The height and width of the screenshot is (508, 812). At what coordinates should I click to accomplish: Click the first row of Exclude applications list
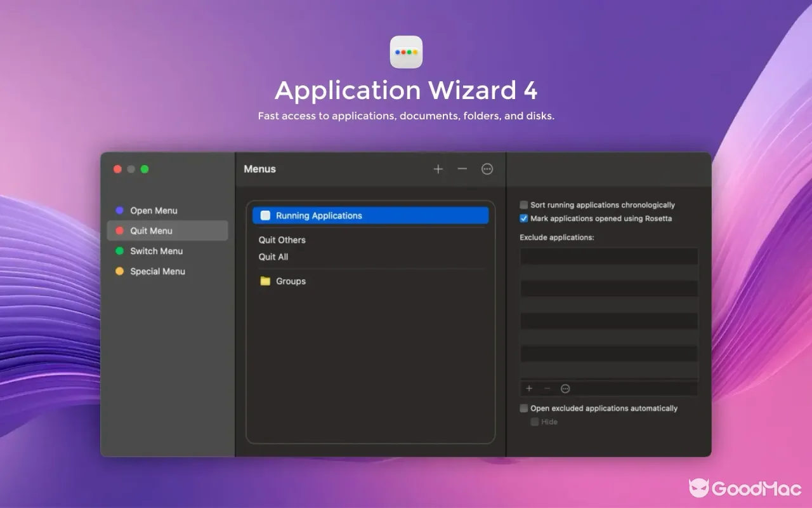(x=609, y=256)
